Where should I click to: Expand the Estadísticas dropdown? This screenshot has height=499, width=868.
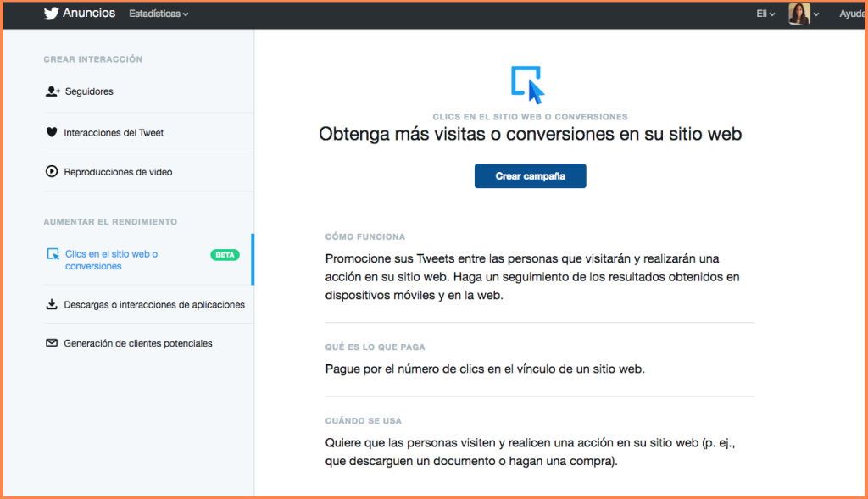click(159, 14)
